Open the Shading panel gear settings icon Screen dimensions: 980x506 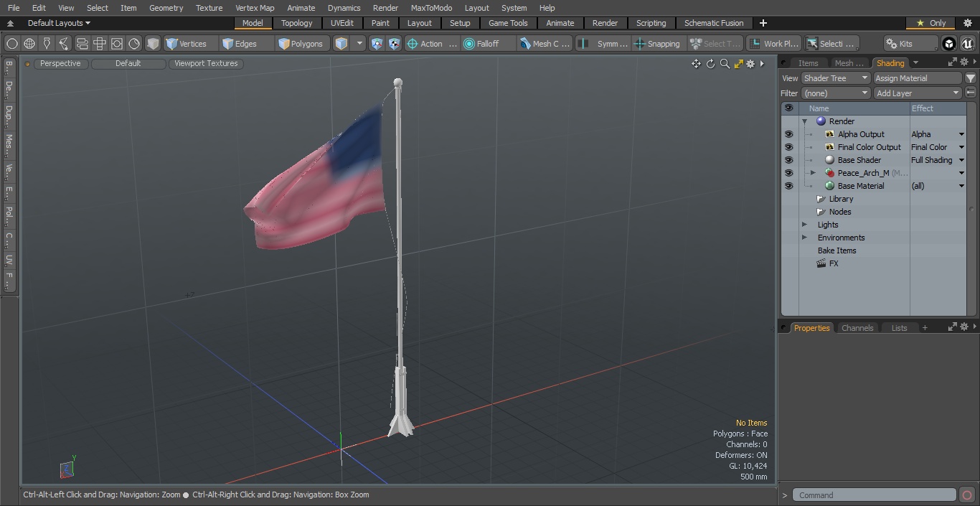963,62
